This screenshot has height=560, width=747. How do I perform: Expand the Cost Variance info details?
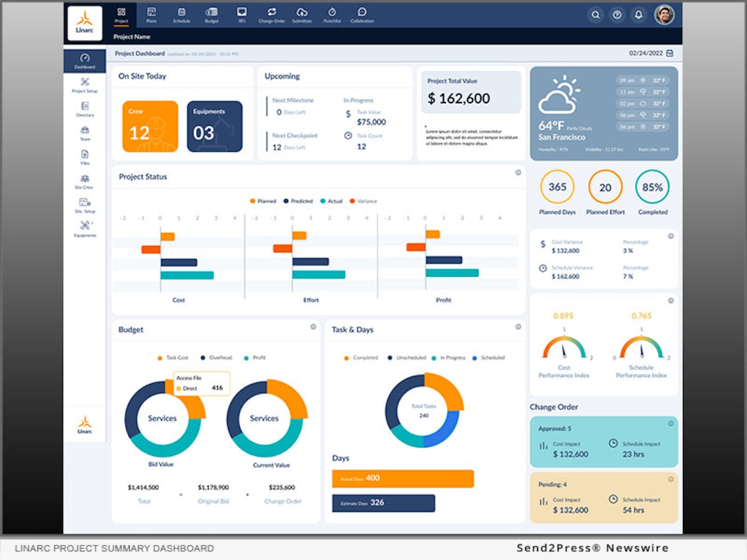671,236
